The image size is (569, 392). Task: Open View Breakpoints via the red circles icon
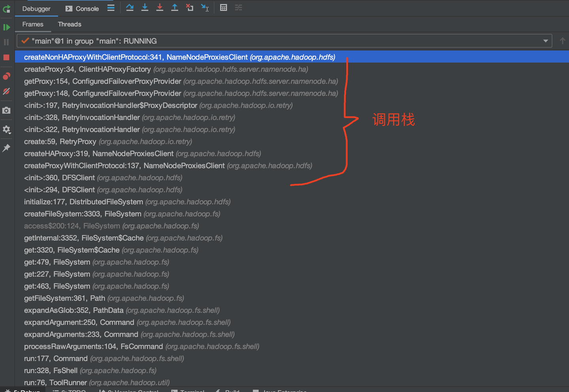click(x=6, y=76)
